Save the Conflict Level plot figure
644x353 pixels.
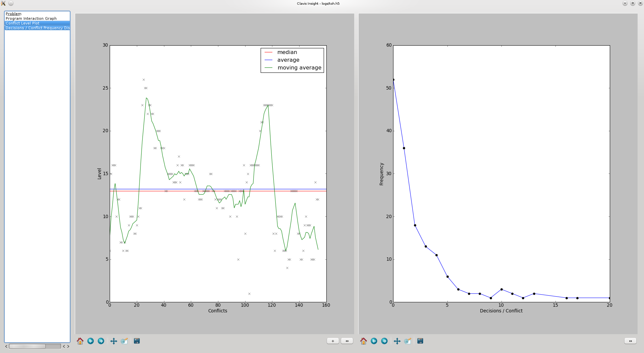(137, 341)
